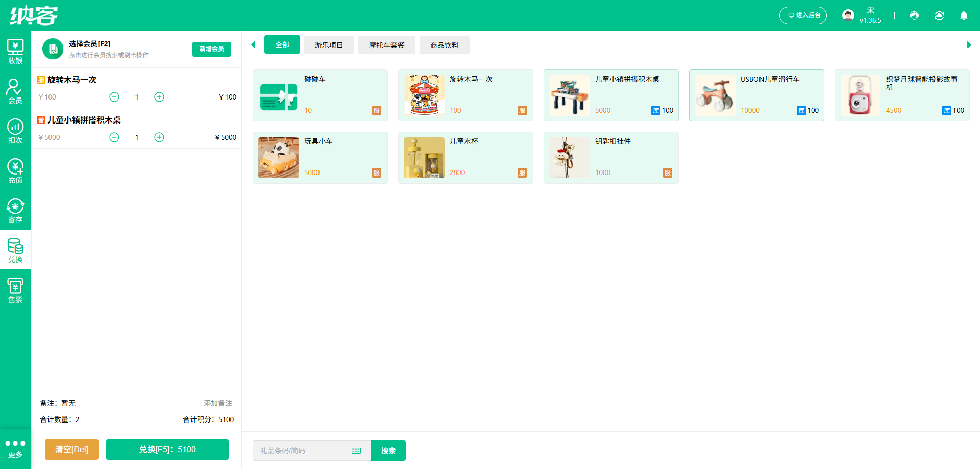The height and width of the screenshot is (469, 980).
Task: Select the 儿童小镇拼搭积木桌 card in grid
Action: [611, 95]
